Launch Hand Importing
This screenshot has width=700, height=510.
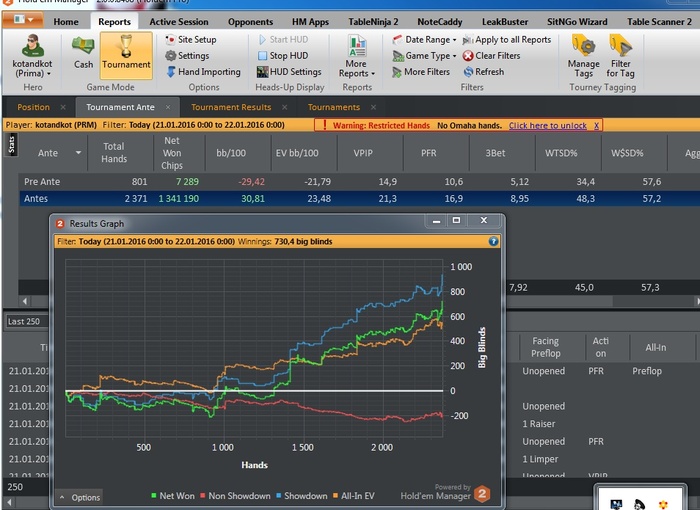click(203, 72)
